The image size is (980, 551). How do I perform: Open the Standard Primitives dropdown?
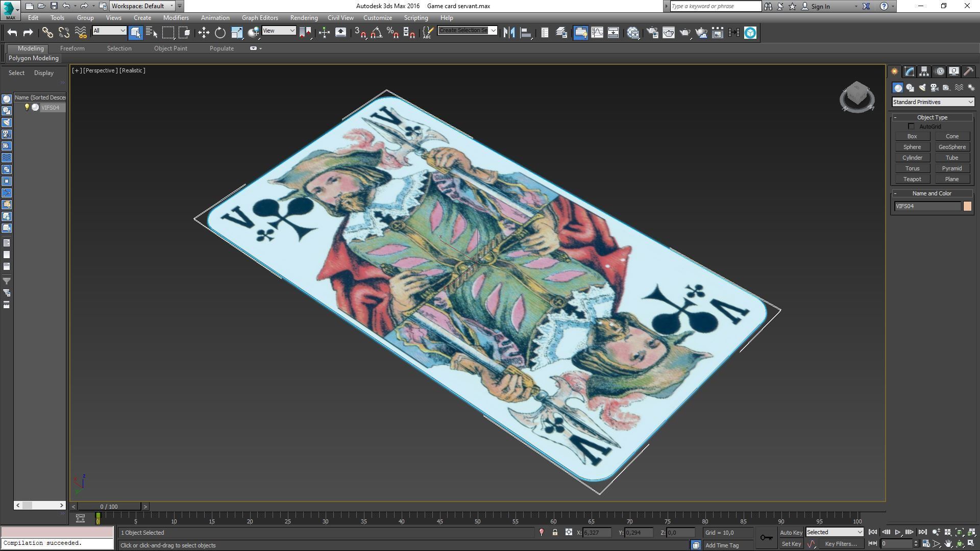(x=933, y=102)
